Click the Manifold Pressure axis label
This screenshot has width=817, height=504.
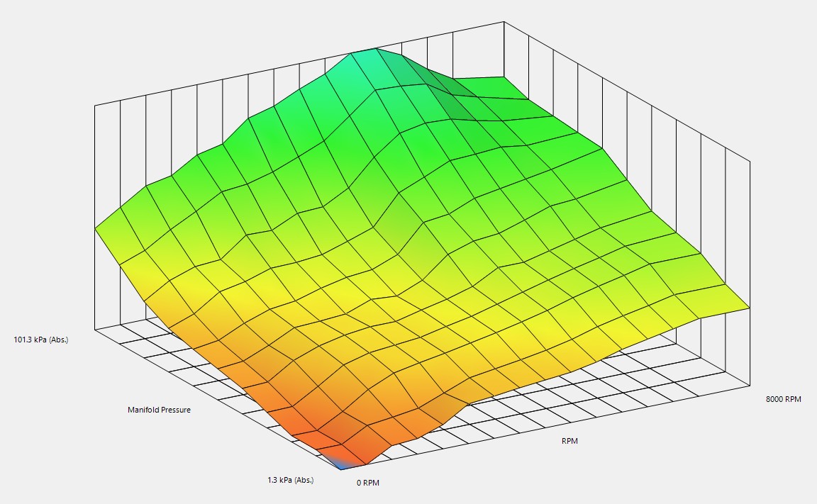159,410
